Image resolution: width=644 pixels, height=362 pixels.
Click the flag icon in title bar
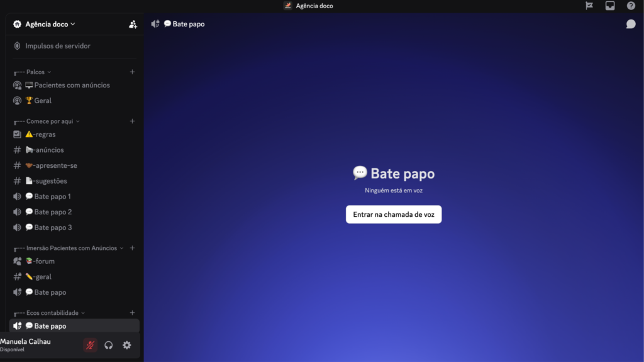click(589, 6)
